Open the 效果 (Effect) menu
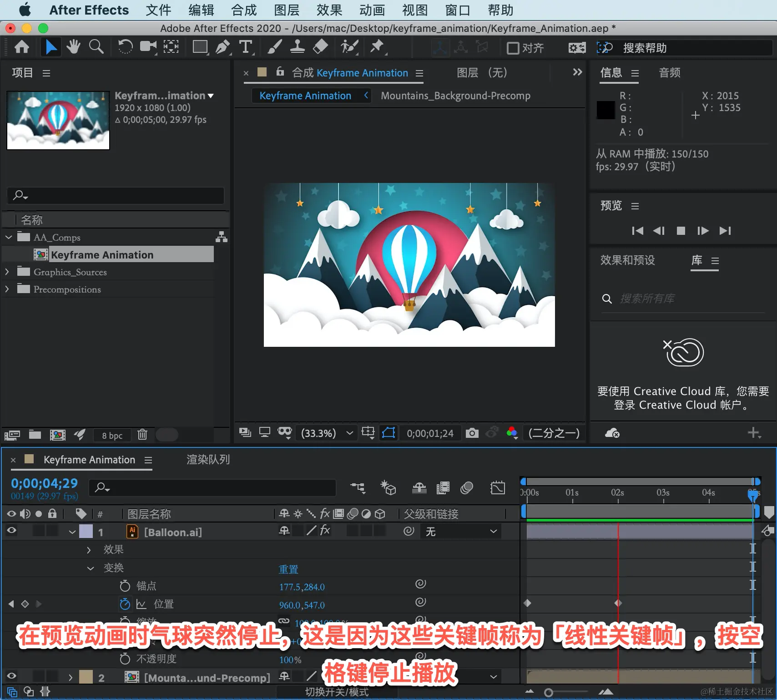Image resolution: width=777 pixels, height=700 pixels. pyautogui.click(x=329, y=10)
